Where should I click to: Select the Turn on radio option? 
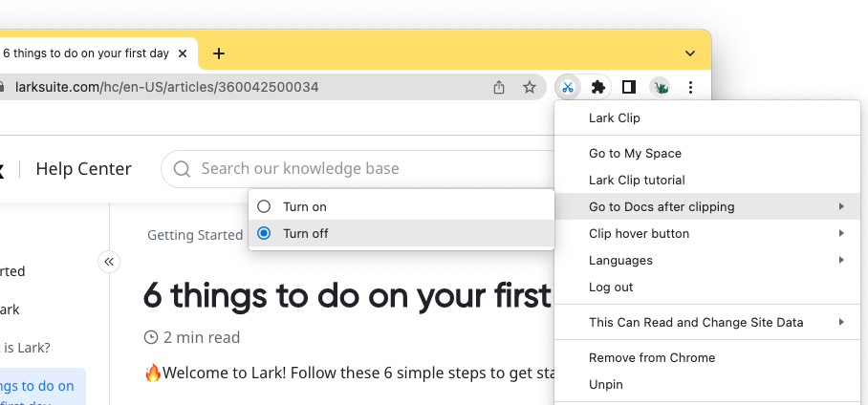[265, 206]
